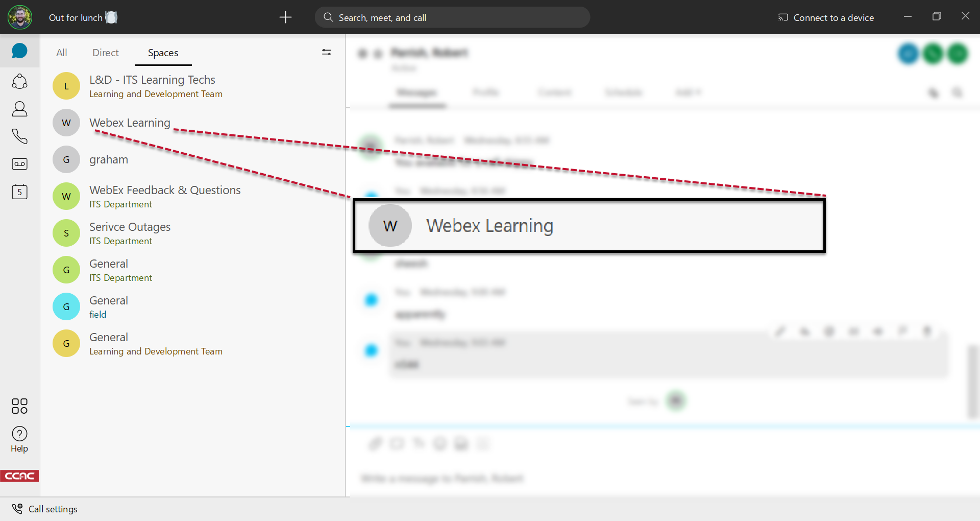Viewport: 980px width, 521px height.
Task: Open the filter icon beside Spaces tab
Action: (327, 52)
